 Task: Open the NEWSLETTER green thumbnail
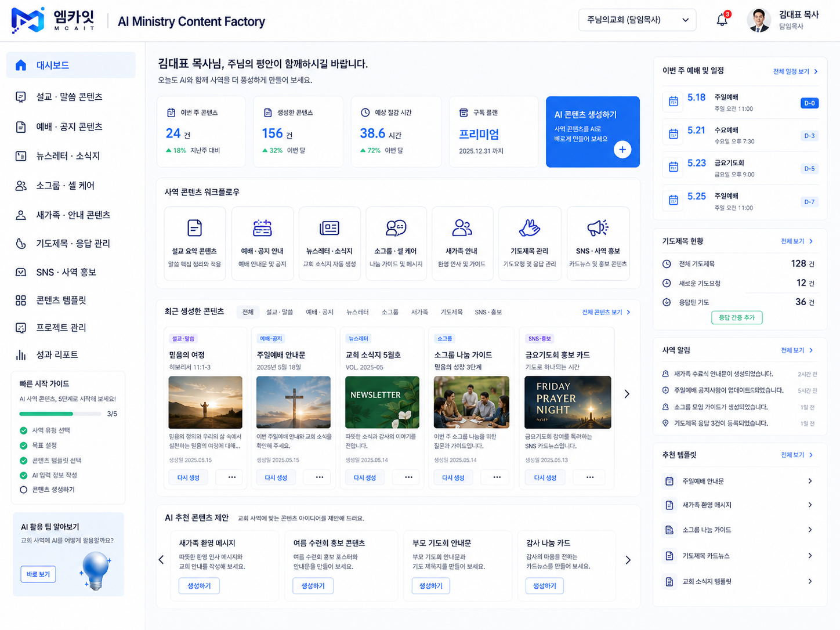[382, 402]
